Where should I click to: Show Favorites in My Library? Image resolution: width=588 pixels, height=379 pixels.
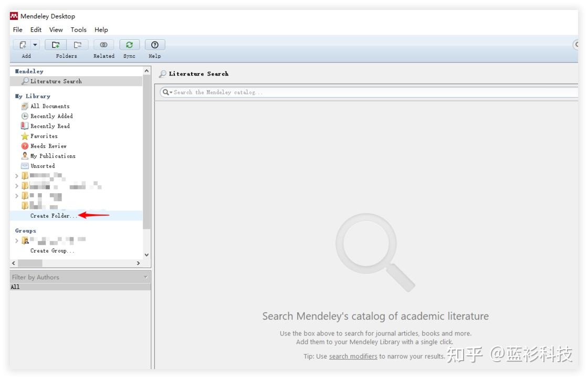[44, 136]
